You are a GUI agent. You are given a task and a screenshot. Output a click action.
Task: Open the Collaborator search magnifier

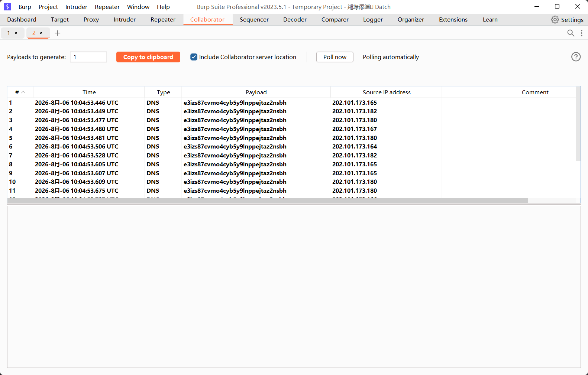pos(571,33)
